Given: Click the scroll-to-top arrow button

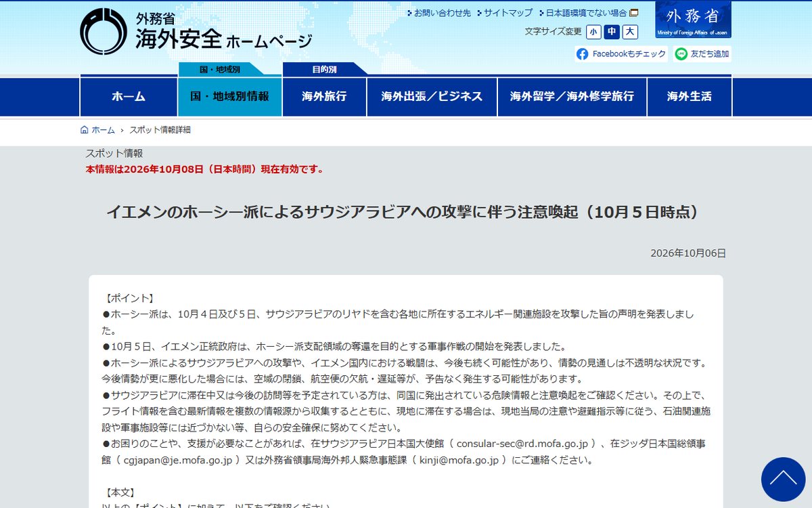Looking at the screenshot, I should pos(783,479).
